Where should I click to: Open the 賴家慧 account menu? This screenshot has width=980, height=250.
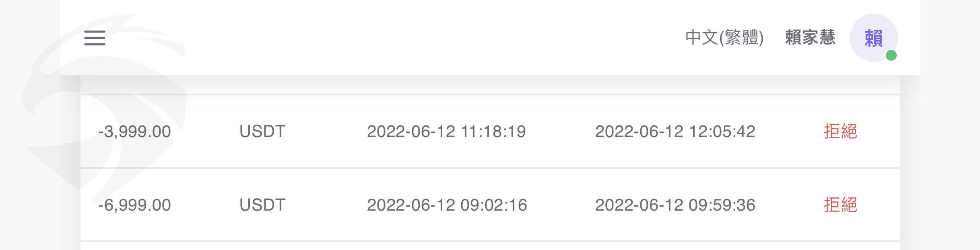coord(810,38)
